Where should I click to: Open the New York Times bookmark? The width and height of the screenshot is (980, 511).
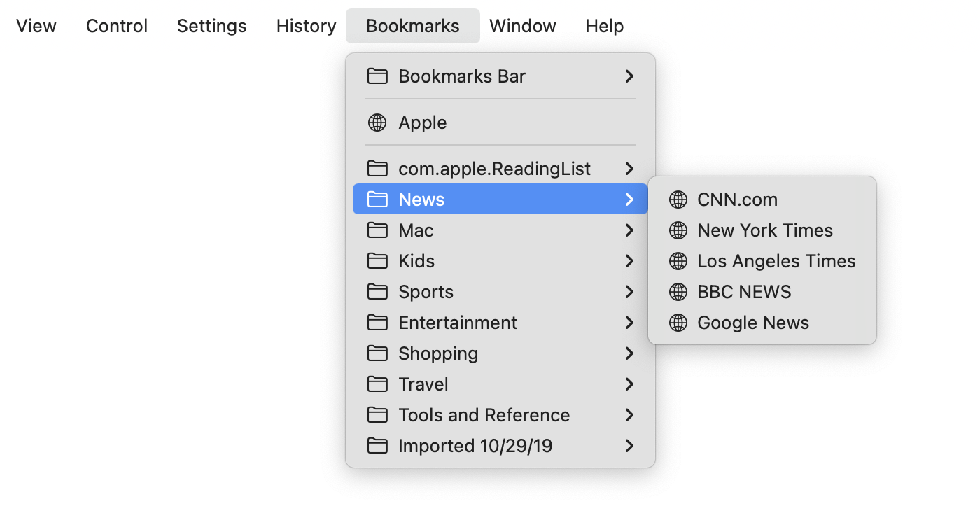coord(764,230)
